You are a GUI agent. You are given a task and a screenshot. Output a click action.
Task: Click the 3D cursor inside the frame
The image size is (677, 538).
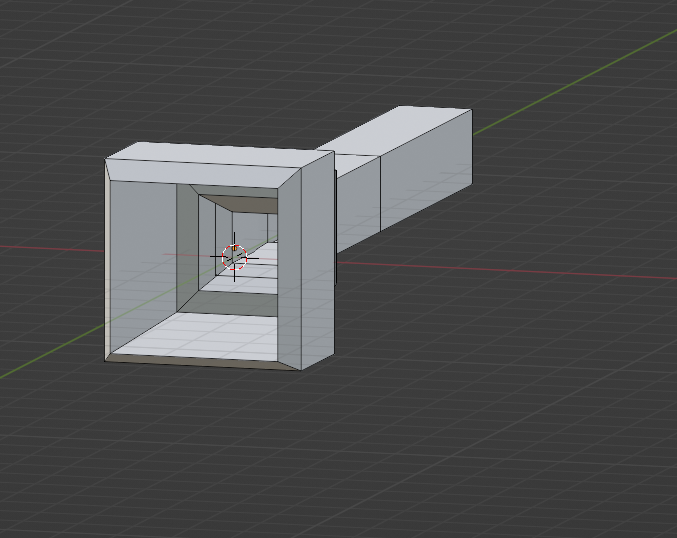click(x=234, y=256)
